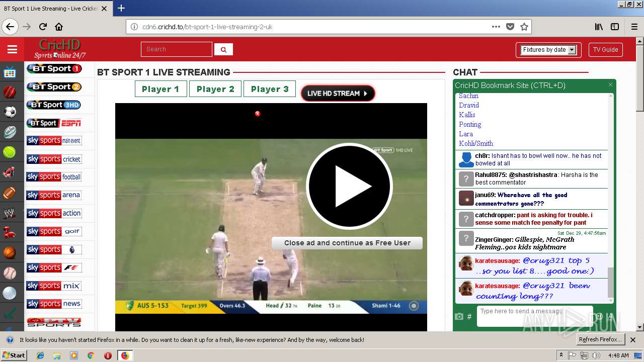Viewport: 644px width, 362px height.
Task: Bookmark this page with the star icon
Action: (524, 27)
